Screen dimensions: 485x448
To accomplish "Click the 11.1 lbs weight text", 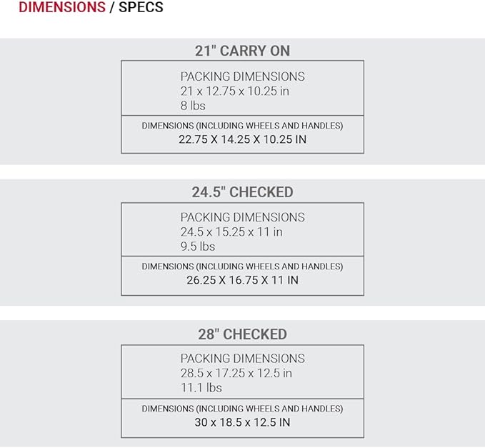I will click(201, 388).
